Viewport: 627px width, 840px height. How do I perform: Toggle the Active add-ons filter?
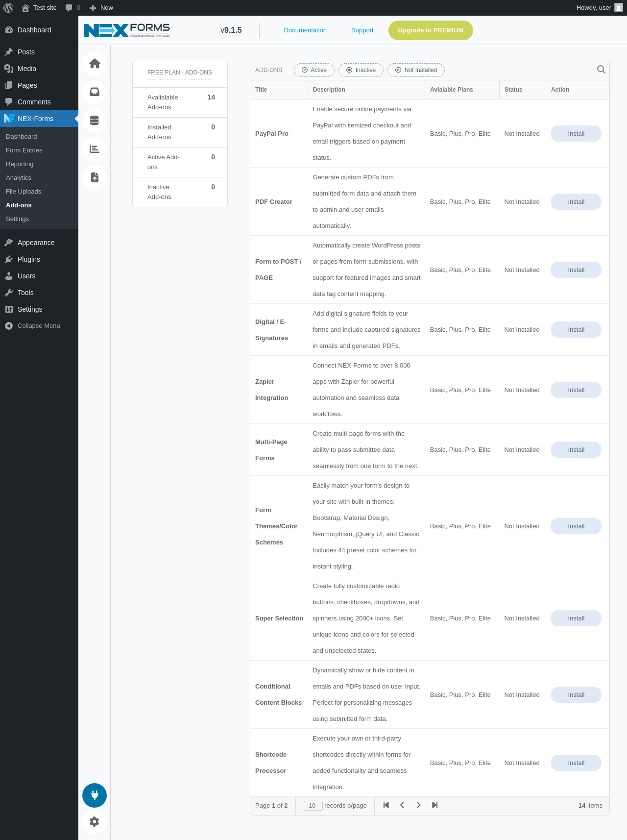click(314, 70)
